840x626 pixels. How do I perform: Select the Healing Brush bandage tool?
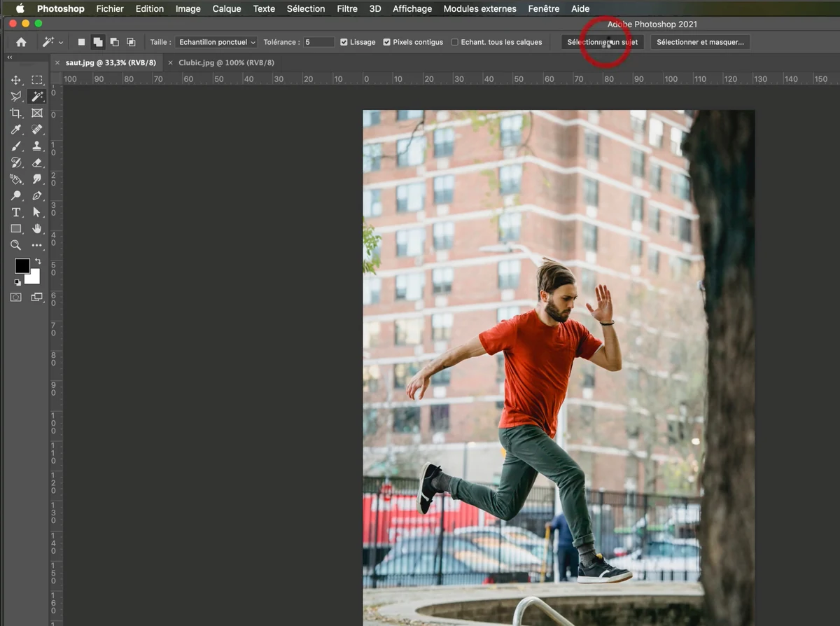[37, 130]
